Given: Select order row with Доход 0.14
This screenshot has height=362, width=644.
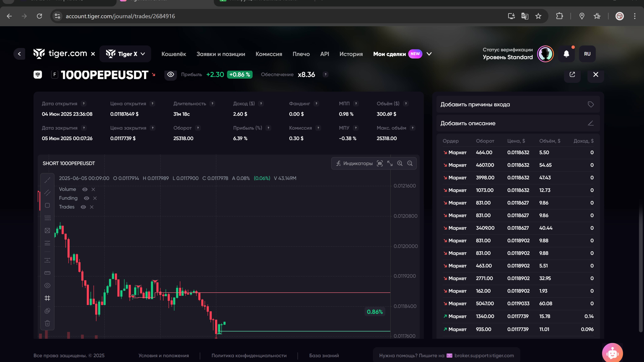Looking at the screenshot, I should coord(518,316).
